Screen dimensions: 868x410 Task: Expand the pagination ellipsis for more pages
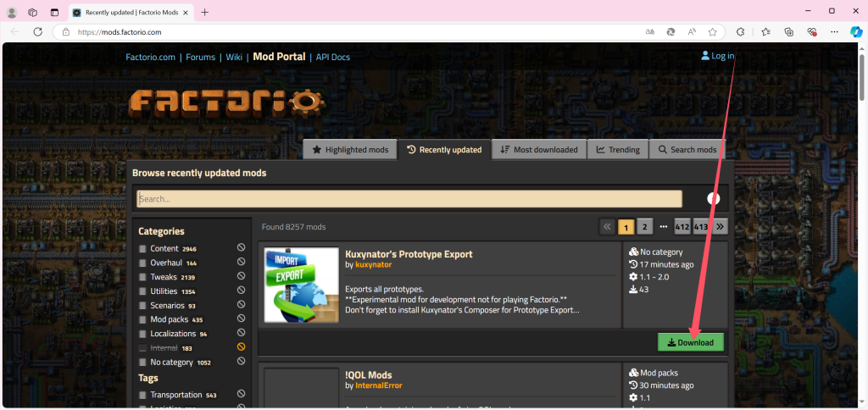tap(663, 226)
